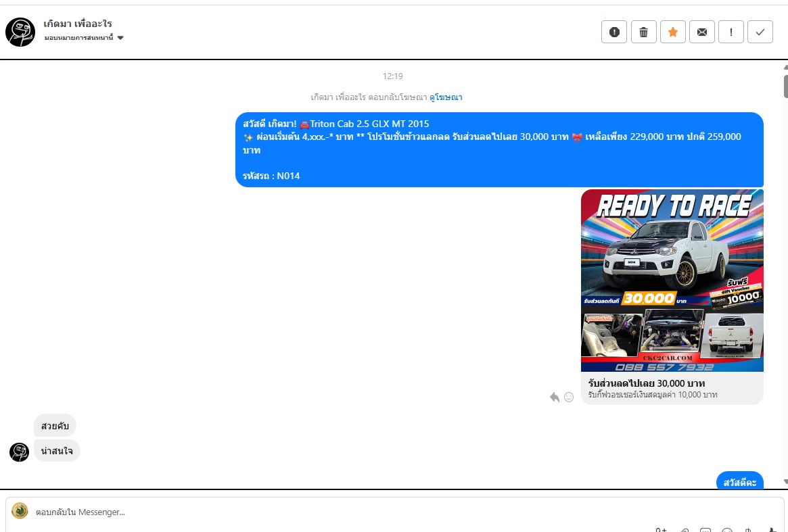Reply to the ad card using arrow icon
This screenshot has width=788, height=532.
pyautogui.click(x=555, y=397)
